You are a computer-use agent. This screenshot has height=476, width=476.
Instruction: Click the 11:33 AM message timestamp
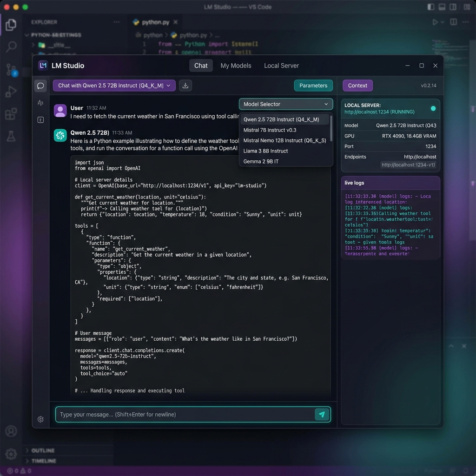[122, 132]
